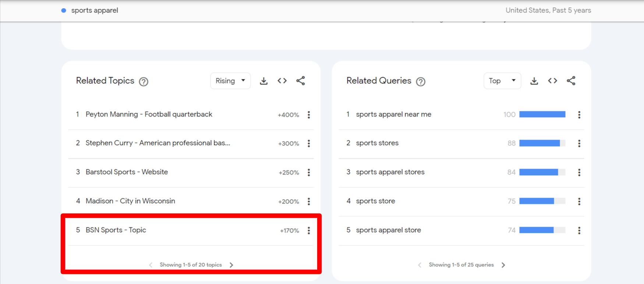
Task: Expand the Top dropdown in Related Queries
Action: (502, 81)
